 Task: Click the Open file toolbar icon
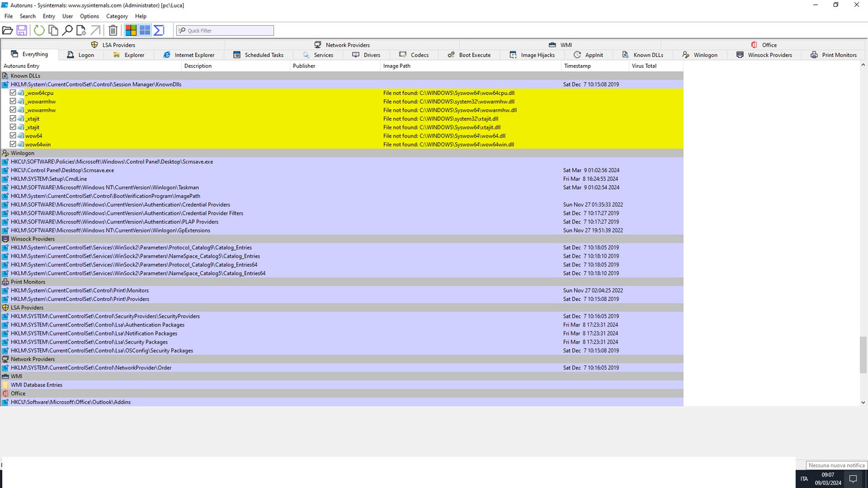click(7, 30)
